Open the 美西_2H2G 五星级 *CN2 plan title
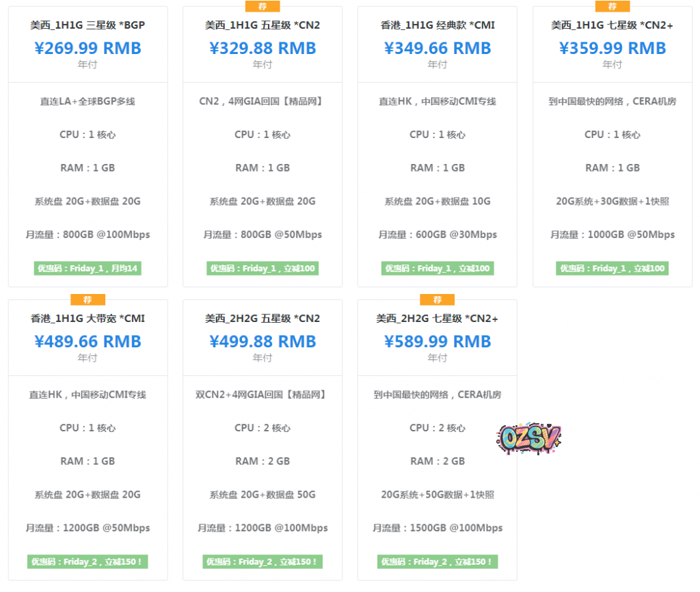Viewport: 700px width, 592px height. click(x=262, y=319)
